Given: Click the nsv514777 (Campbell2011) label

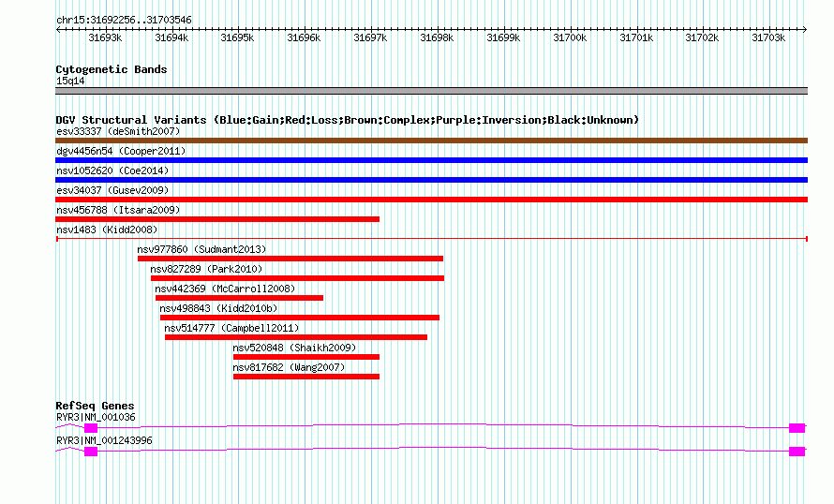Looking at the screenshot, I should [231, 328].
